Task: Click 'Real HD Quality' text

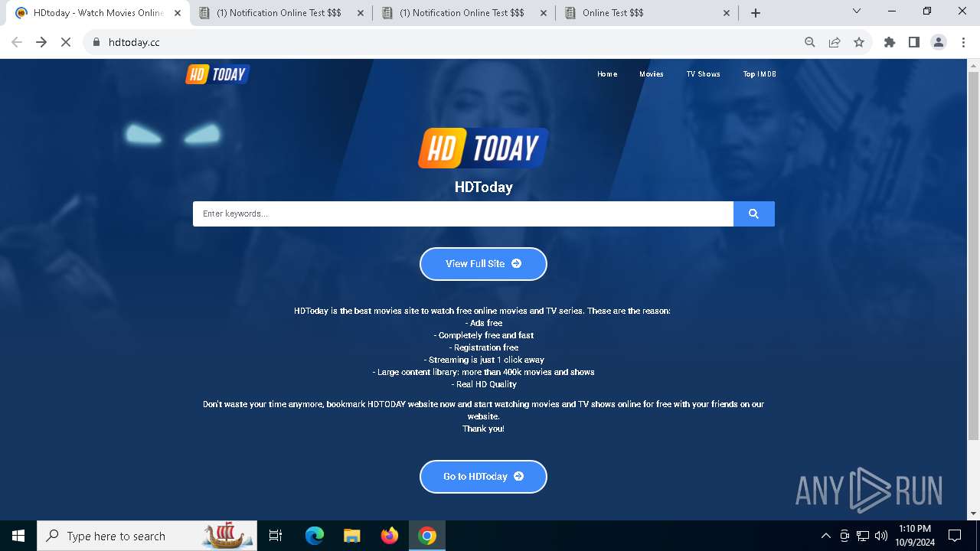Action: click(483, 384)
